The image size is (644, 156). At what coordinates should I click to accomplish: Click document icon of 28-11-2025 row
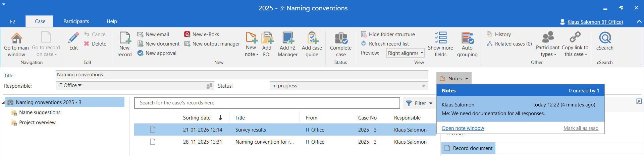(153, 142)
